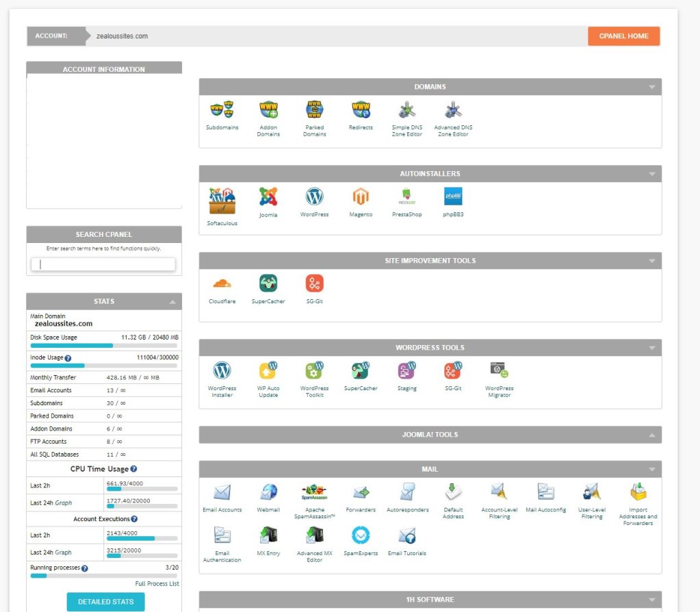Collapse the 1H Software section
Screen dimensions: 700x612
[652, 600]
